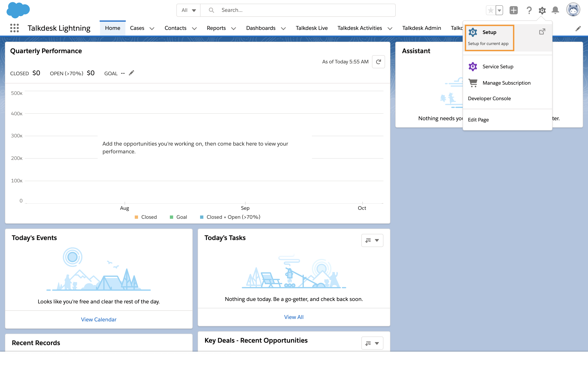Click the Recent Records heading
The height and width of the screenshot is (368, 588).
coord(36,343)
